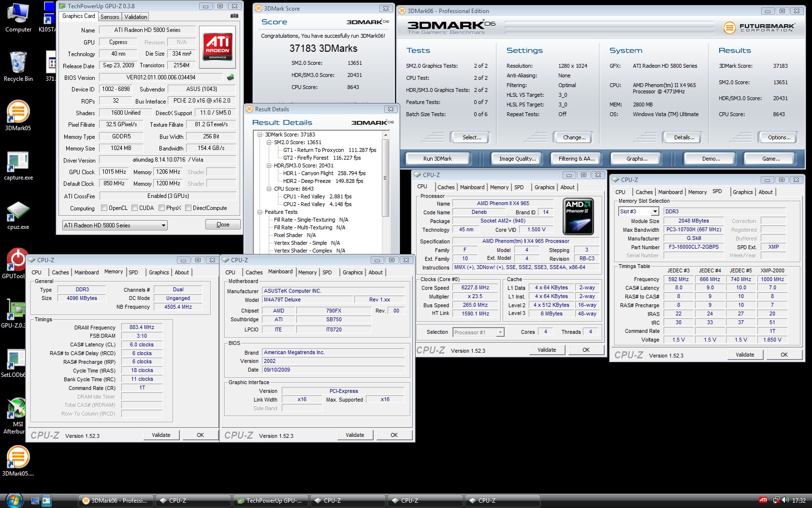Click the 3DMark06 Professional taskbar button
The width and height of the screenshot is (812, 508).
click(116, 501)
